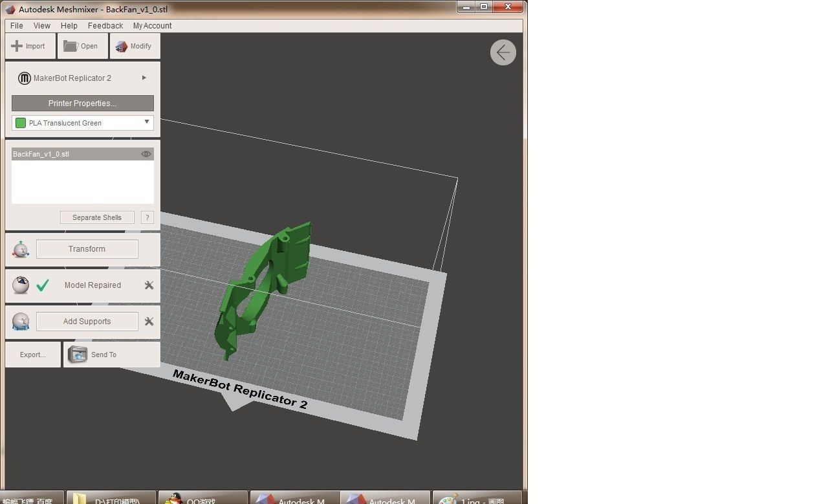Click the repair sphere icon
Viewport: 828px width, 504px height.
[x=21, y=285]
